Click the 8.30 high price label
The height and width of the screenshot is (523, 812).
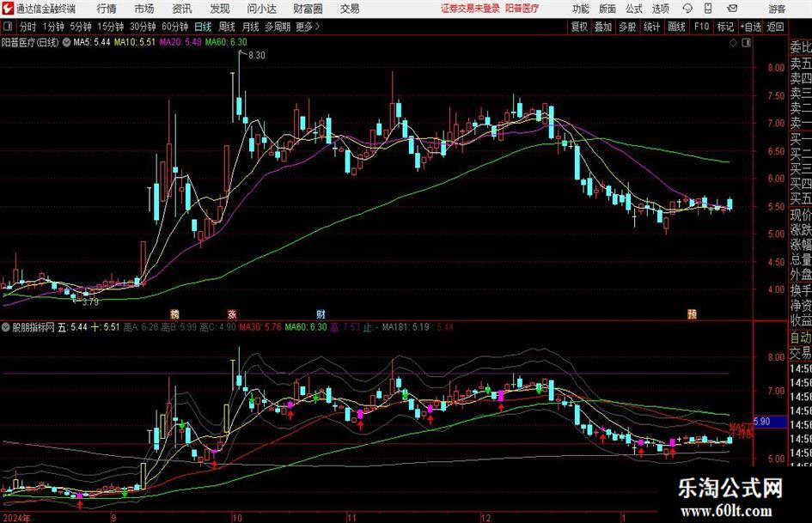[256, 55]
